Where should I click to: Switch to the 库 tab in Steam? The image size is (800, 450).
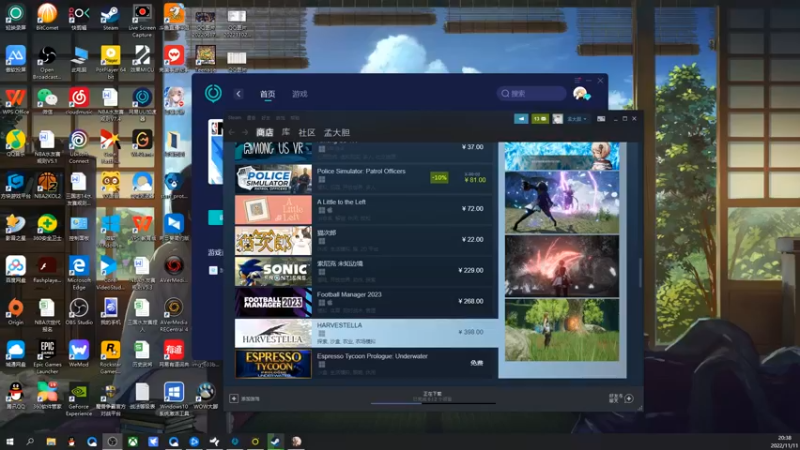pos(286,133)
